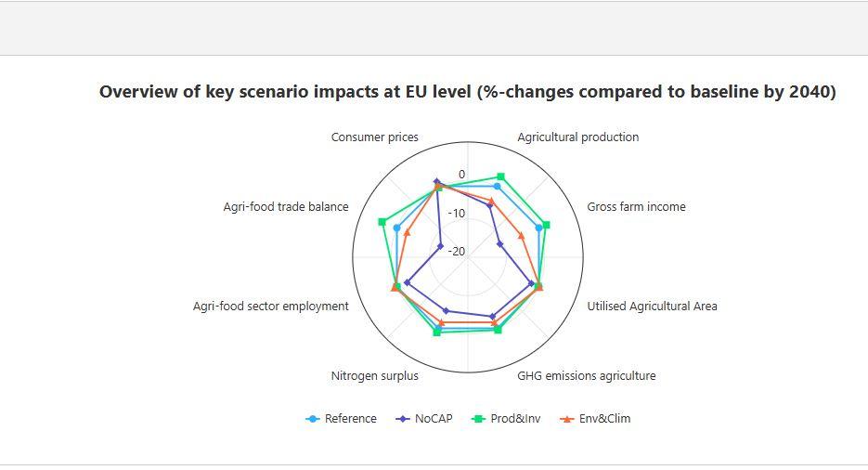Click NoCAP diamond on GHG emissions axis
This screenshot has width=868, height=470.
493,317
